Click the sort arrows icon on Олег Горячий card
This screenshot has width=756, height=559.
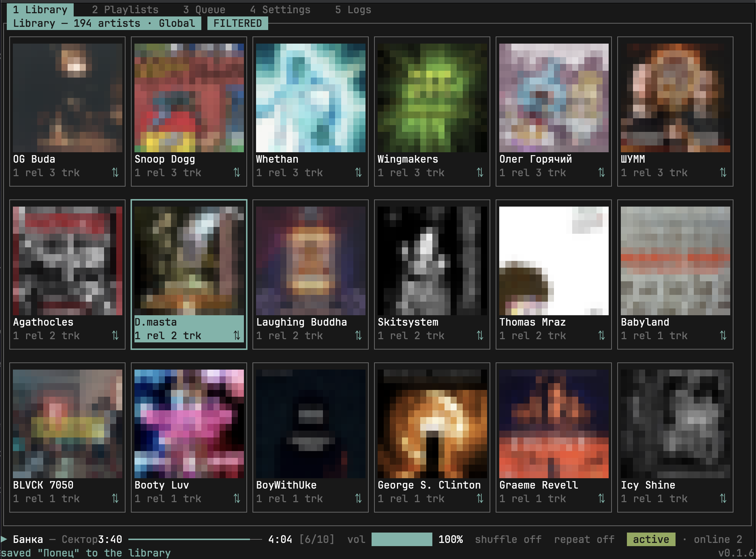click(602, 173)
